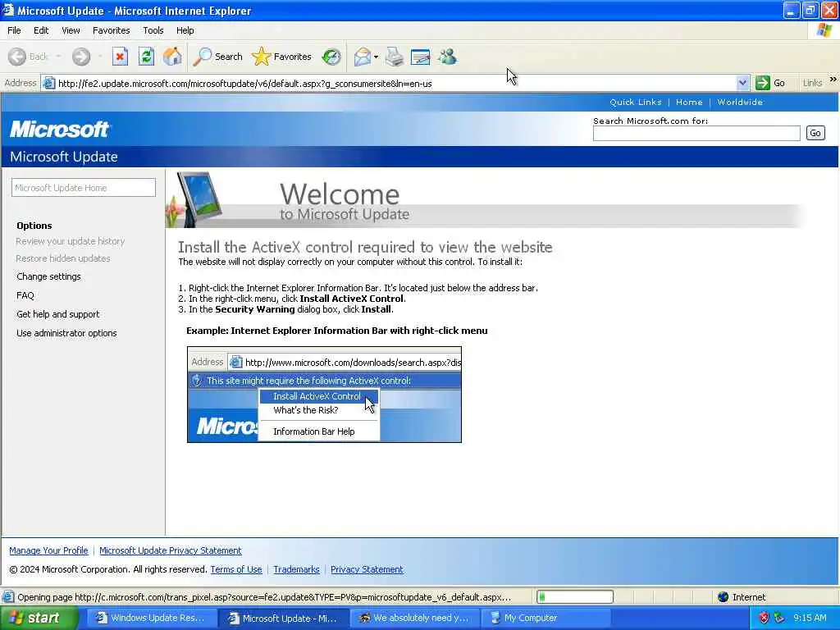The width and height of the screenshot is (840, 630).
Task: Open the Back button history dropdown
Action: click(58, 57)
